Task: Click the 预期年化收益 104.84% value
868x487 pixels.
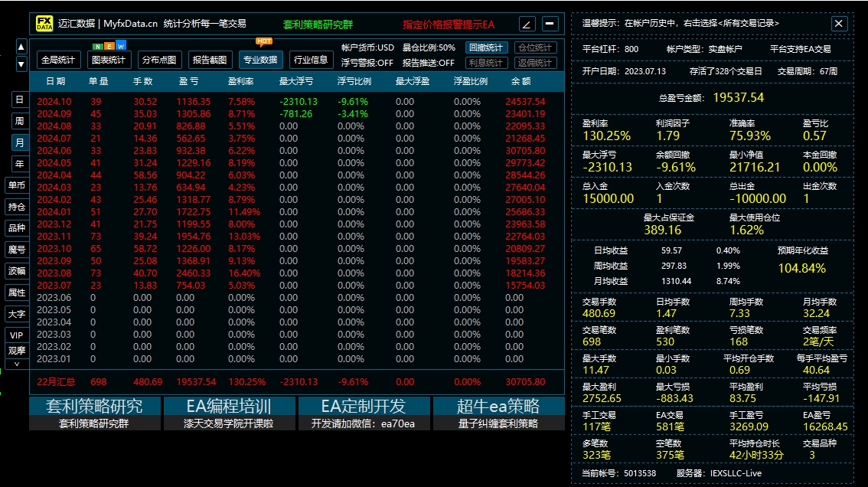Action: point(801,269)
